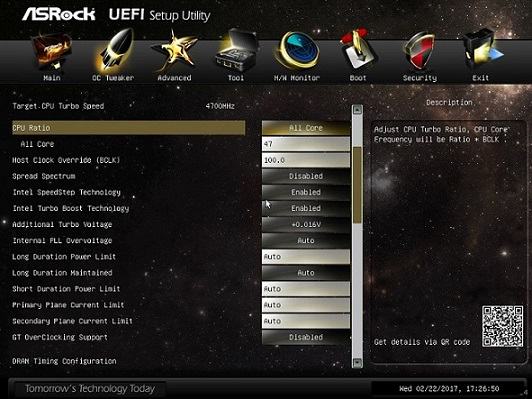Image resolution: width=532 pixels, height=399 pixels.
Task: Open the Boot joystick icon
Action: click(358, 50)
